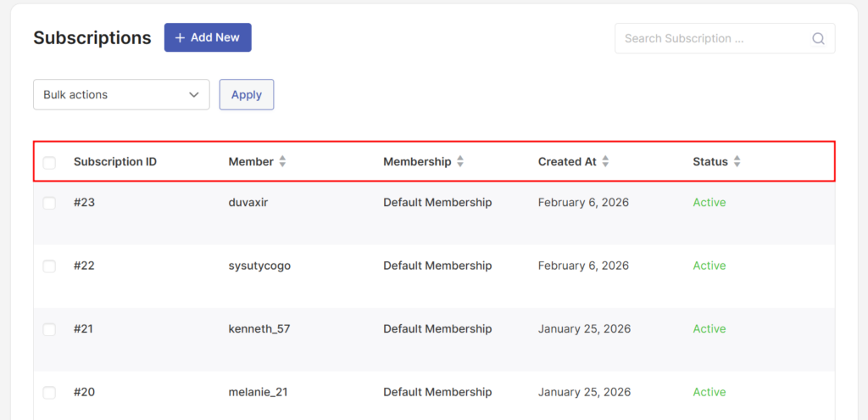Focus the Search Subscription field
Viewport: 868px width, 420px height.
pyautogui.click(x=725, y=38)
